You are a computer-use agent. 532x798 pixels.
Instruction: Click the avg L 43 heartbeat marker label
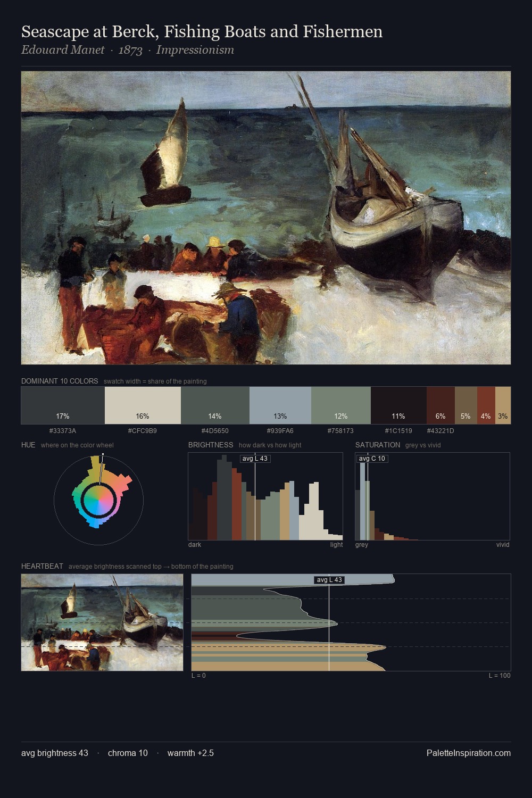click(x=329, y=580)
